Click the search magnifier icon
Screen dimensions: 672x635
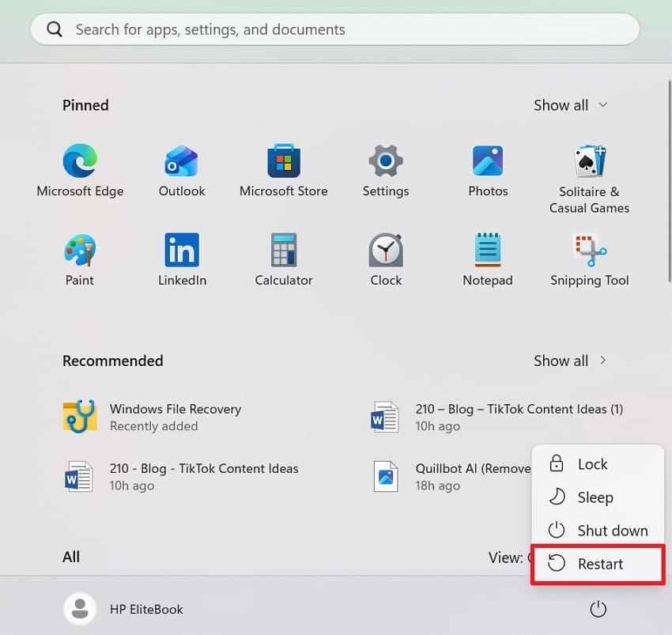(x=55, y=29)
